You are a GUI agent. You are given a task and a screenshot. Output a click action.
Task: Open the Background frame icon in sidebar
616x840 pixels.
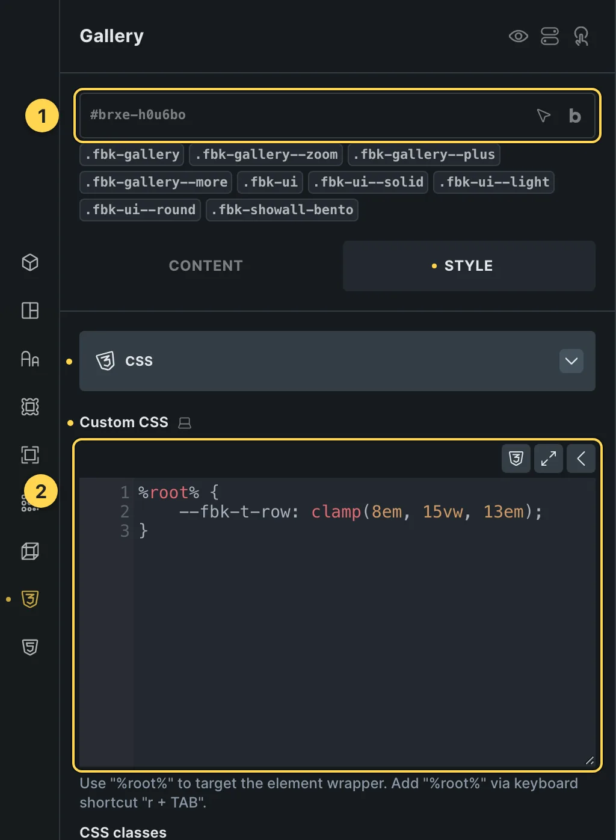point(30,407)
